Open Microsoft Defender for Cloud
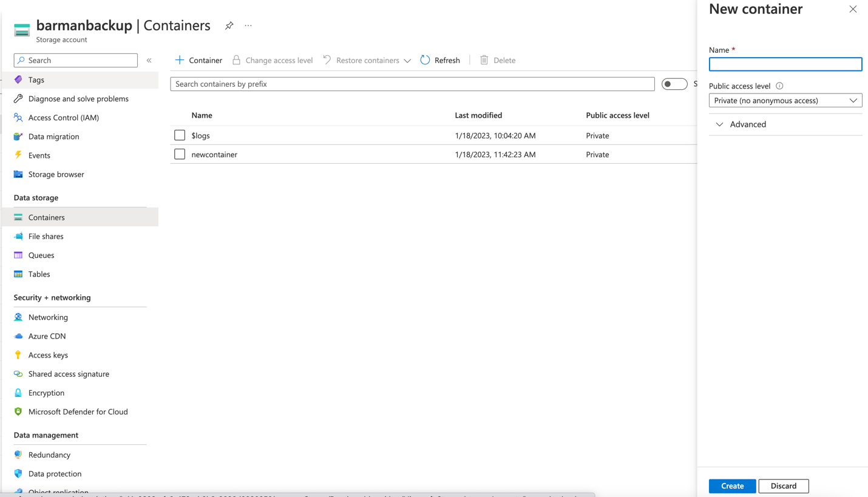 78,411
